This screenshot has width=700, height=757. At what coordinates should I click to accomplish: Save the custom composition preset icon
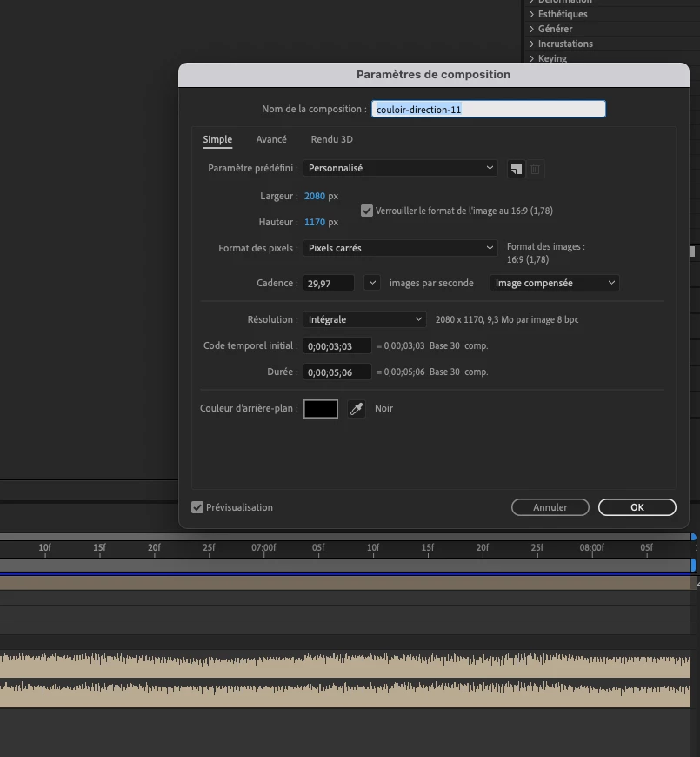(x=517, y=169)
